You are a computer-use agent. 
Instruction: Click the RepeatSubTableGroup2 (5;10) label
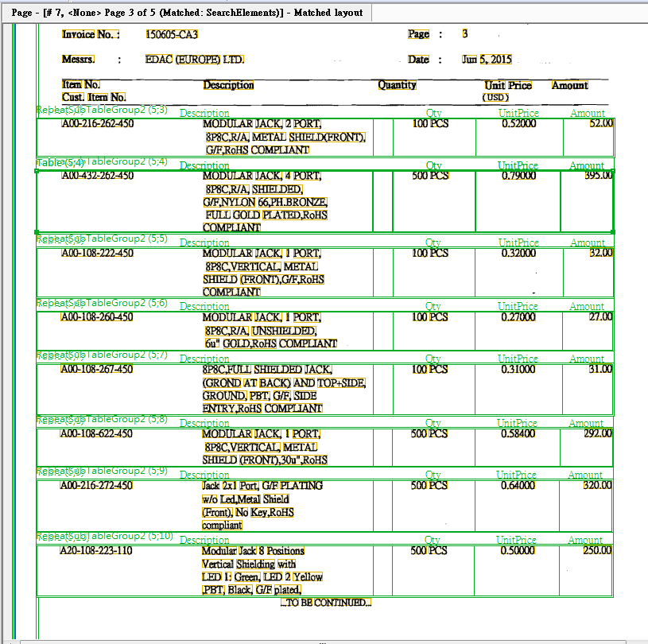coord(105,536)
